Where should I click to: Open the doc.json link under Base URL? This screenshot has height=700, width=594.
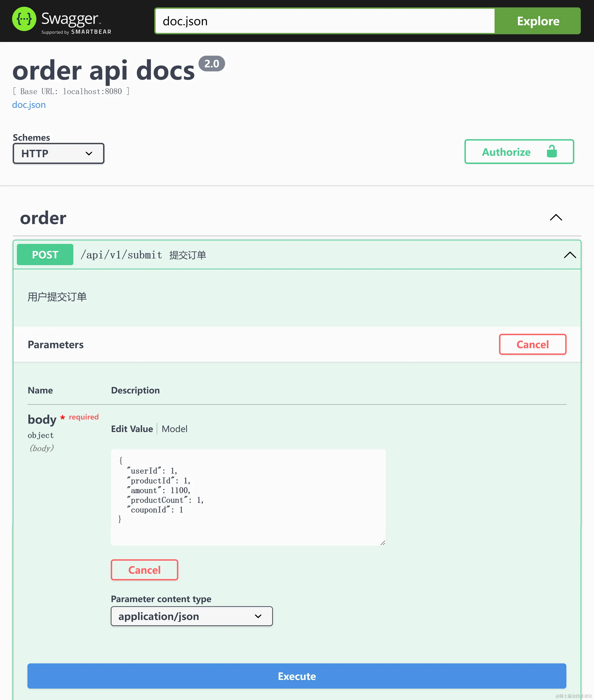coord(29,105)
